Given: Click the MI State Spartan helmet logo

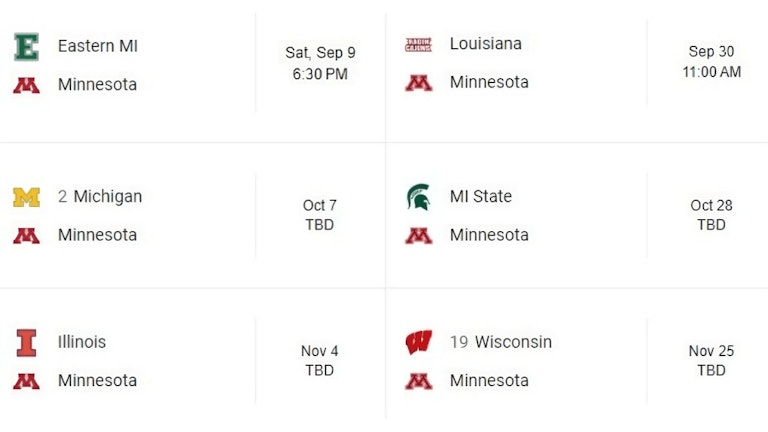Looking at the screenshot, I should click(418, 197).
